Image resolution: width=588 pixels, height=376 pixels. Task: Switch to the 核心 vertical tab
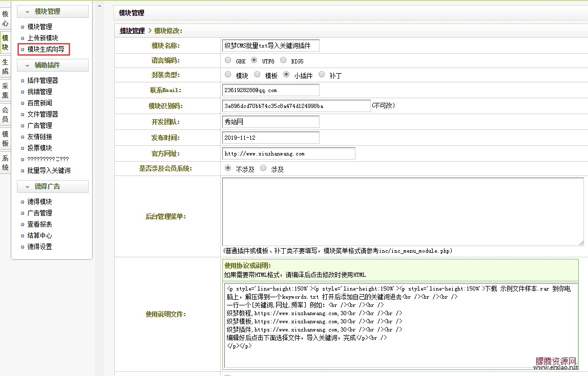tap(5, 18)
